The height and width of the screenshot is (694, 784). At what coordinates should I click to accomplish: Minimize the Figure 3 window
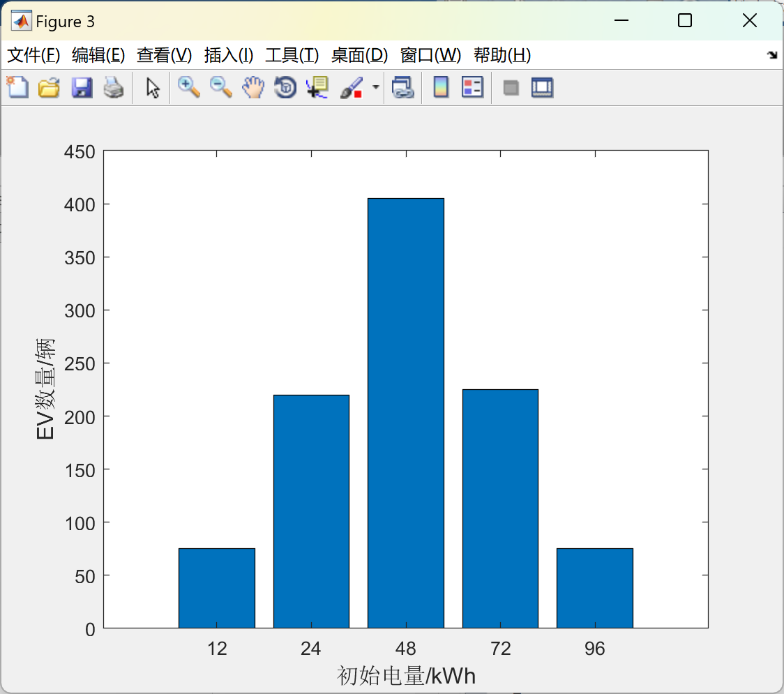[621, 20]
